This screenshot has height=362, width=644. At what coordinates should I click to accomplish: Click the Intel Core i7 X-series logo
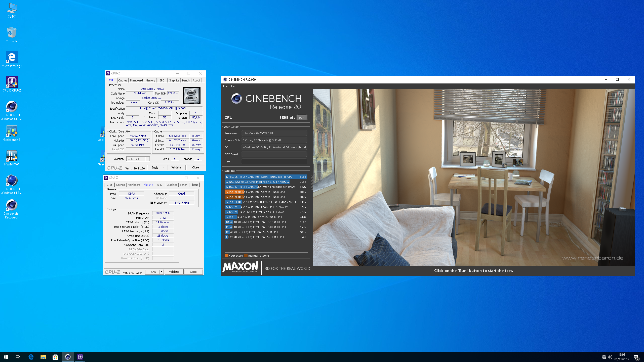click(191, 96)
